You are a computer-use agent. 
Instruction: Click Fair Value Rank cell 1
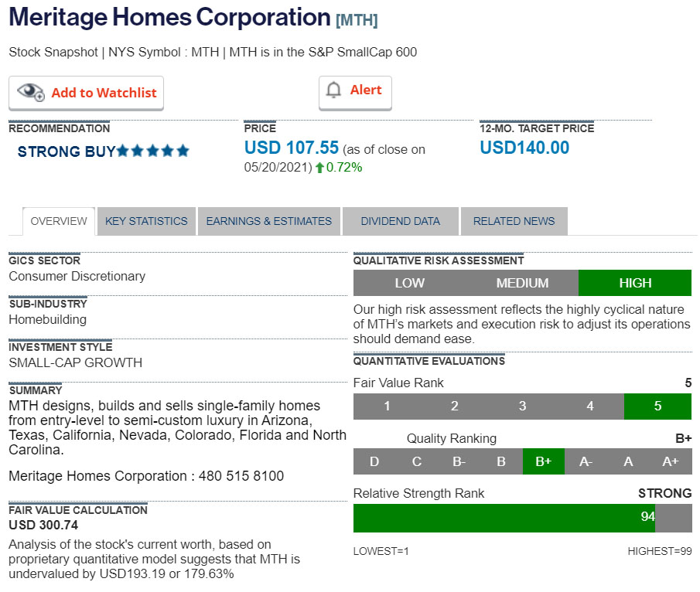pyautogui.click(x=387, y=407)
